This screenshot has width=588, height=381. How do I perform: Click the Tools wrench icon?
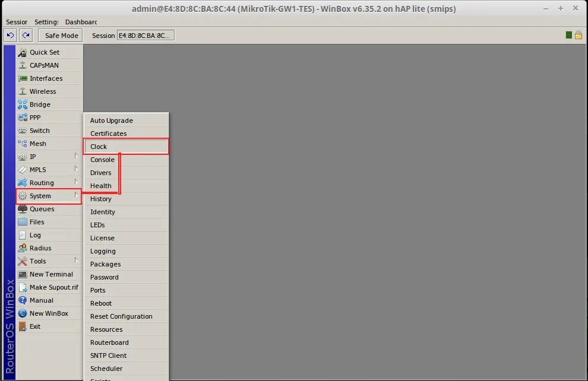[23, 261]
